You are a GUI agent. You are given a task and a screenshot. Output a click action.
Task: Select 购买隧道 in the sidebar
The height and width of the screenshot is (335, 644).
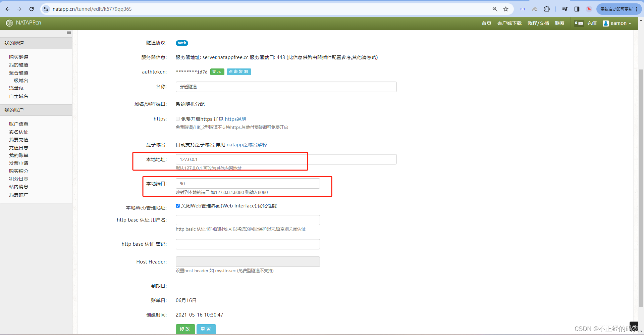[18, 57]
